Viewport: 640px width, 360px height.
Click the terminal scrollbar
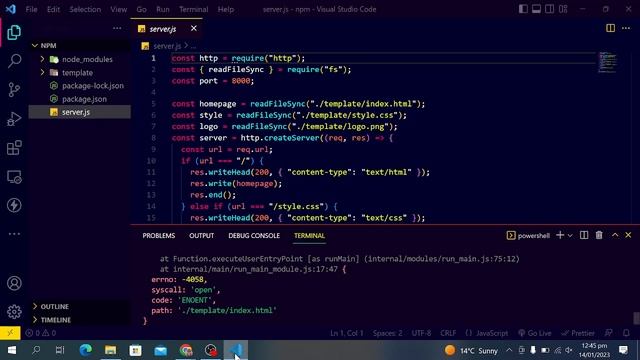(x=636, y=318)
